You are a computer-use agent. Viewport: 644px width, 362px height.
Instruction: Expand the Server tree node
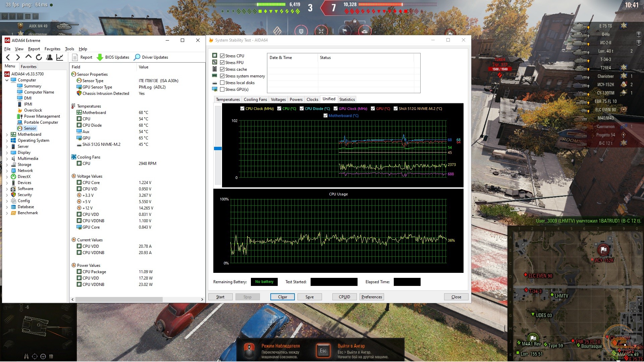pyautogui.click(x=7, y=146)
